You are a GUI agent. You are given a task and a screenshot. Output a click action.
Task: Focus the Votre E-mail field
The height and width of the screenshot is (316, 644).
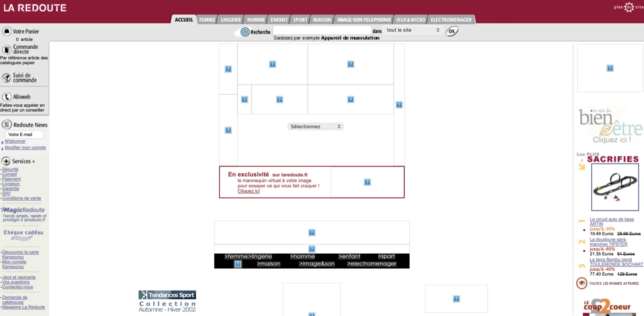point(24,134)
